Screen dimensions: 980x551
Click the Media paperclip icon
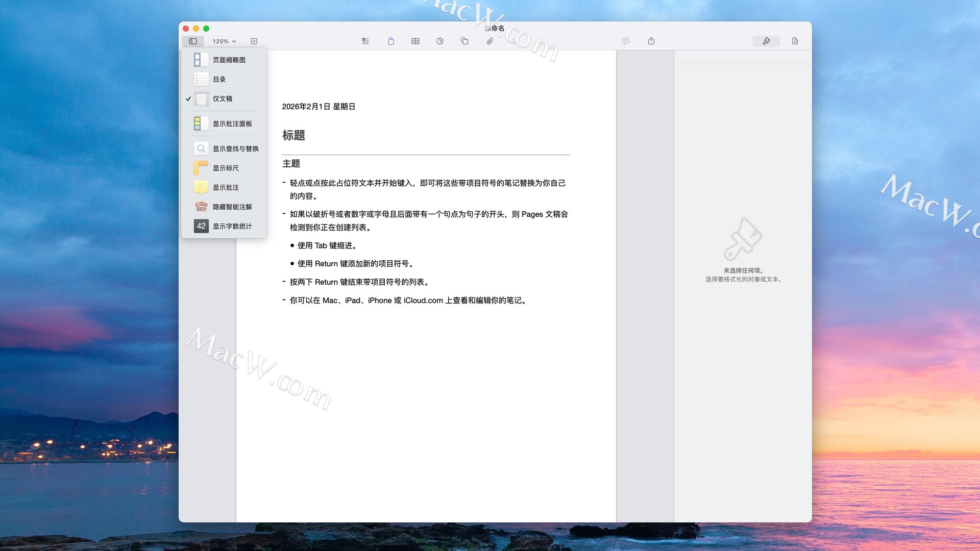point(489,41)
